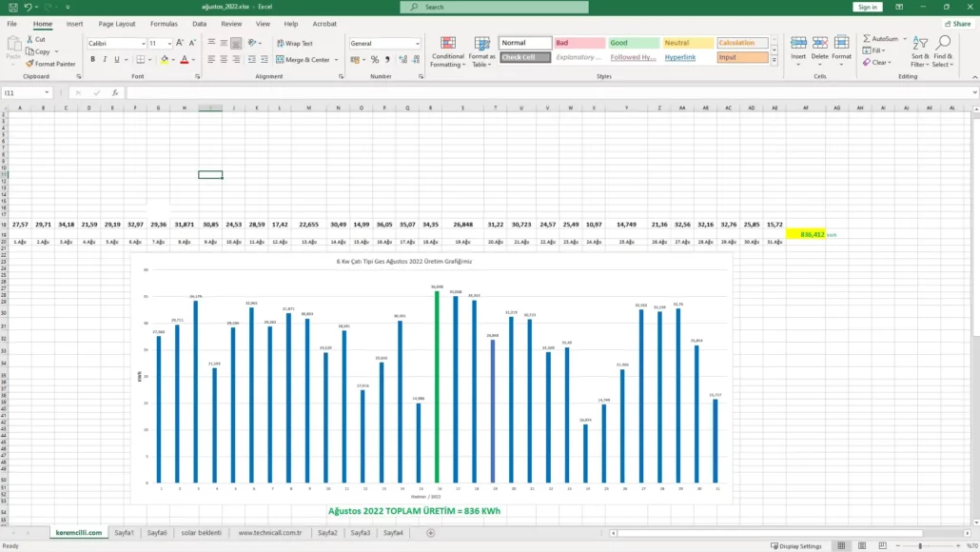Toggle Align Right

coord(236,59)
